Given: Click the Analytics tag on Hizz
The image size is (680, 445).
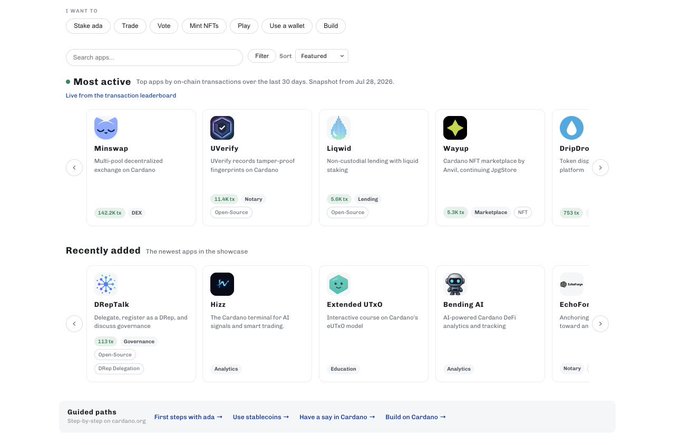Looking at the screenshot, I should point(226,369).
